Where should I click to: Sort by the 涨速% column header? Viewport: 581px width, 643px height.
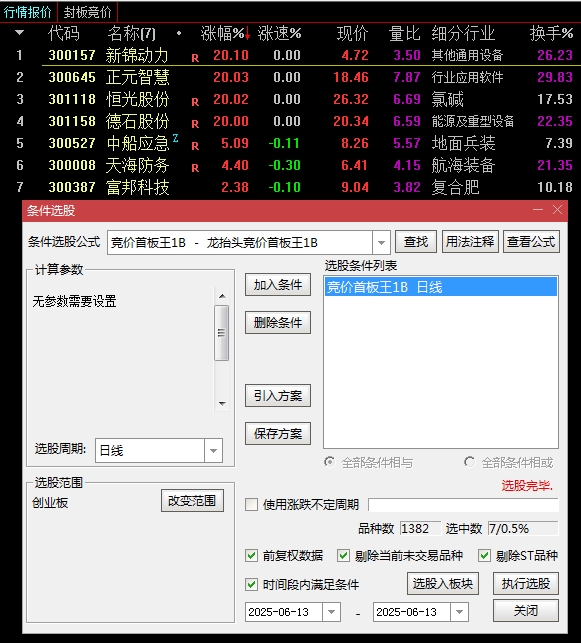pyautogui.click(x=280, y=33)
